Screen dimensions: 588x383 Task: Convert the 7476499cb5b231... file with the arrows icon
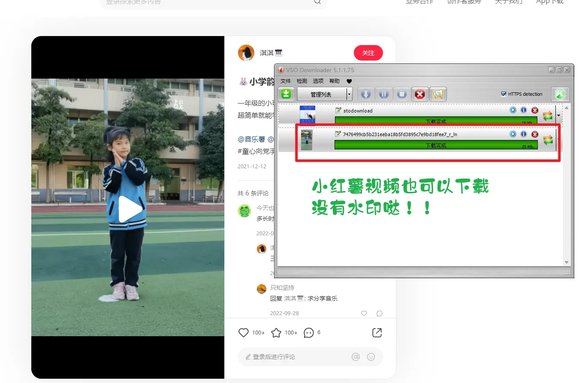coord(548,140)
